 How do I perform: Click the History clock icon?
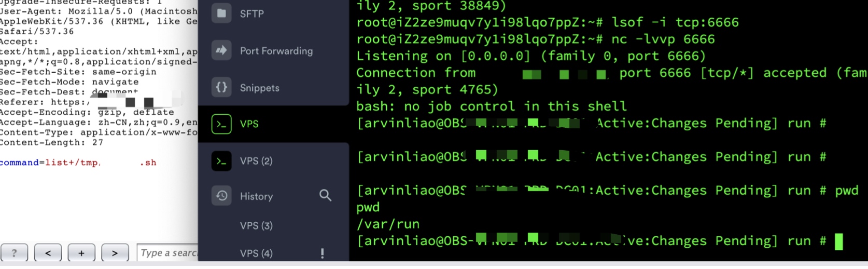pos(221,196)
